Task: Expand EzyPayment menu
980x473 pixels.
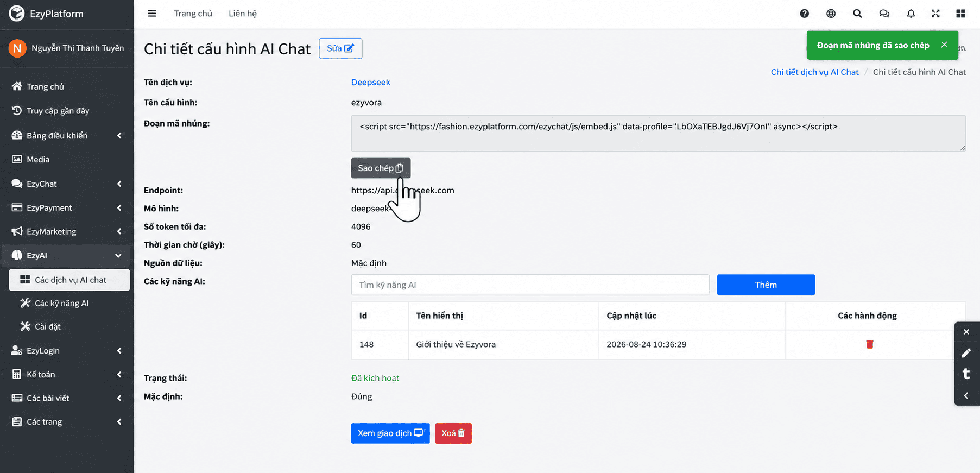Action: [x=67, y=207]
